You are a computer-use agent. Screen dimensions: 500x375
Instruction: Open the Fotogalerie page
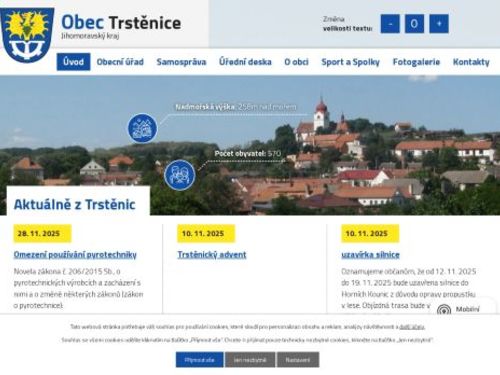[x=416, y=62]
